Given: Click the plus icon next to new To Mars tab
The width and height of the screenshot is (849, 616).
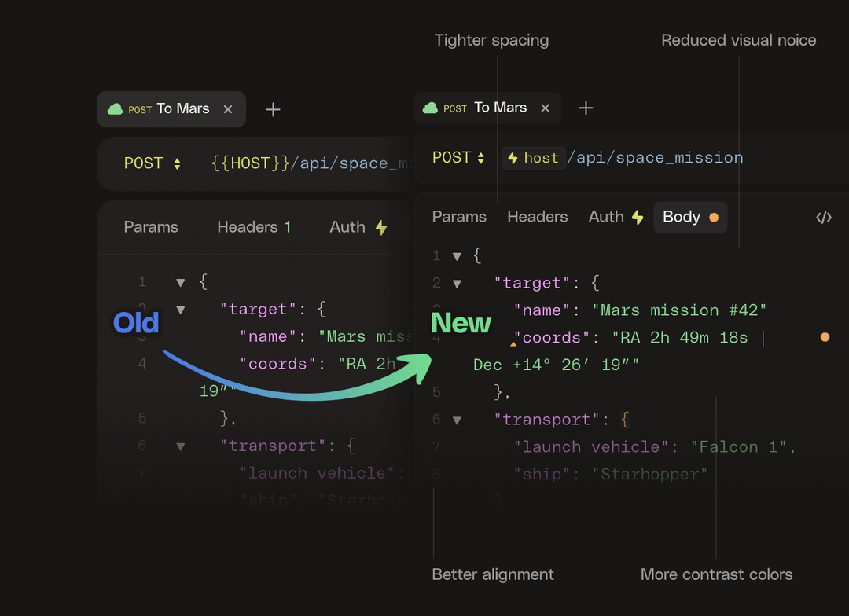Looking at the screenshot, I should coord(585,108).
